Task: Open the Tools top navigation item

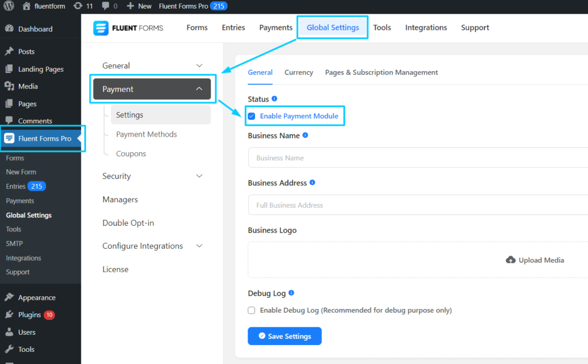Action: 382,28
